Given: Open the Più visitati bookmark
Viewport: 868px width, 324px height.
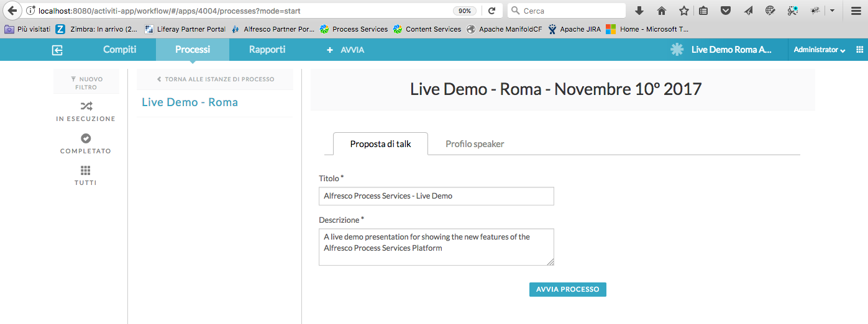Looking at the screenshot, I should [27, 29].
